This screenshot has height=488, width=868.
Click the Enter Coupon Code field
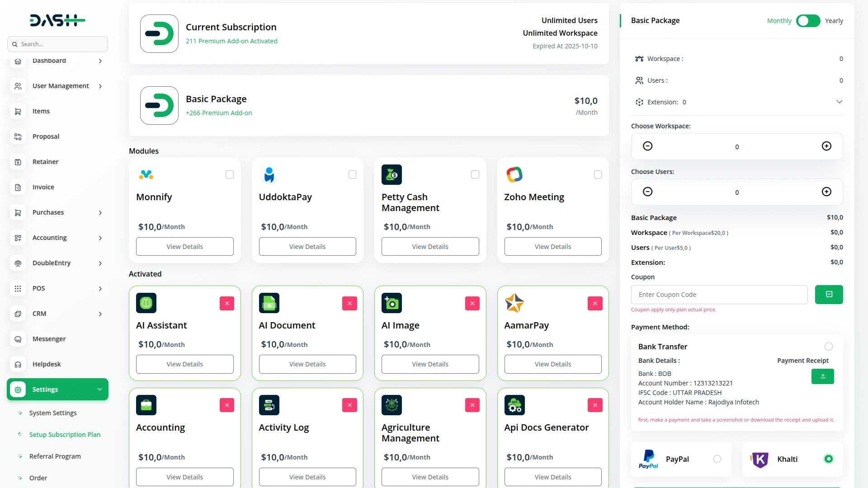719,295
